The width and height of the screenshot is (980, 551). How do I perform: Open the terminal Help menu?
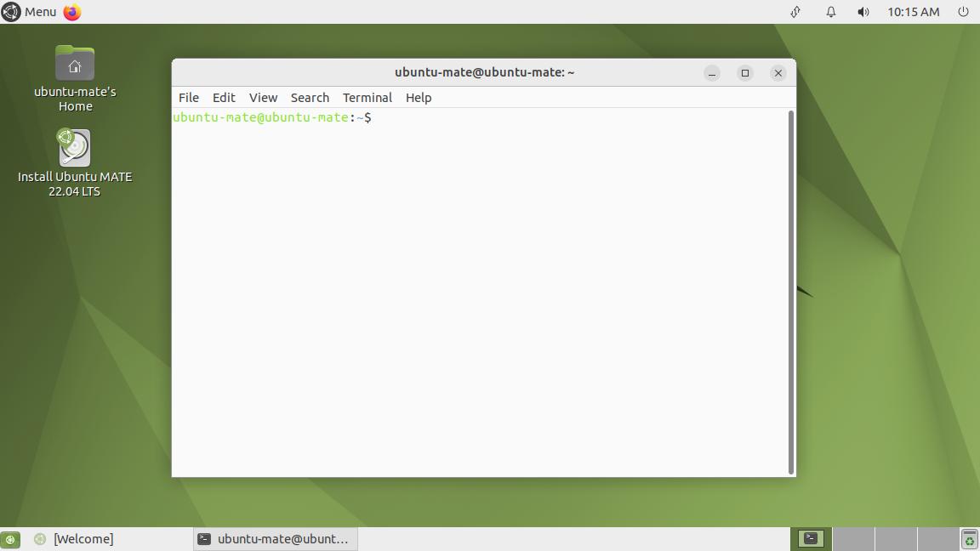click(x=419, y=98)
